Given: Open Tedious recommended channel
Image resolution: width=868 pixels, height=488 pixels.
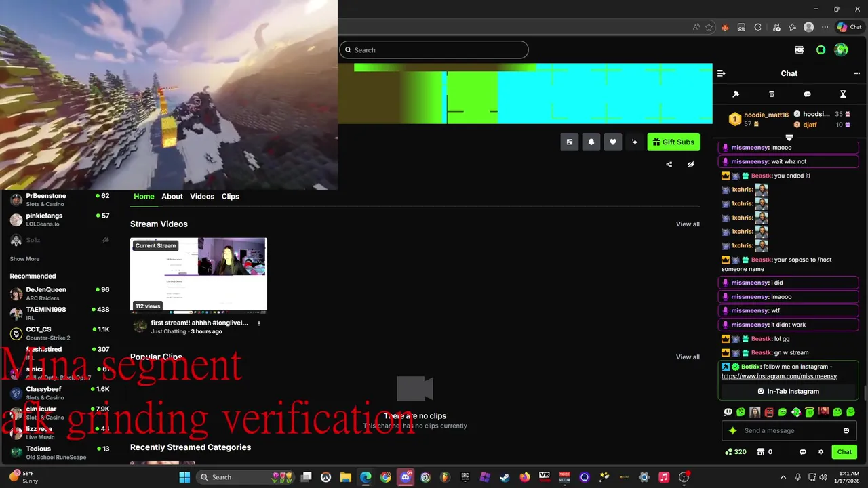Looking at the screenshot, I should [x=60, y=452].
